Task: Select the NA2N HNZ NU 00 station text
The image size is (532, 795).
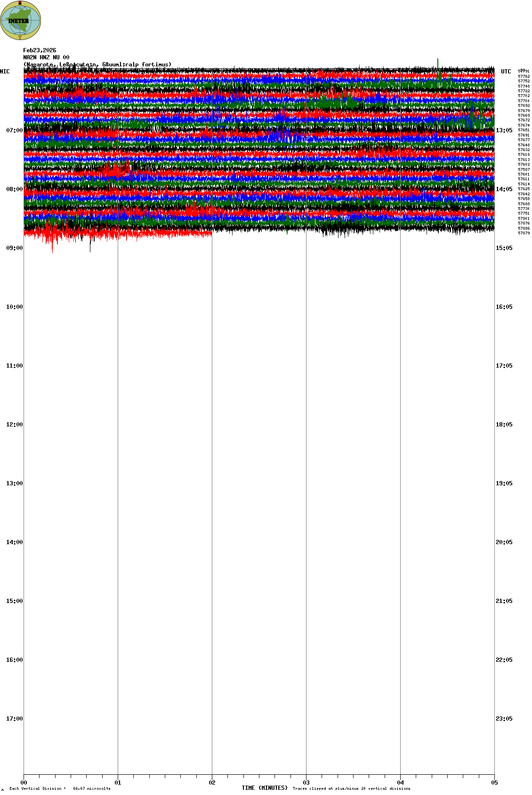Action: [46, 57]
